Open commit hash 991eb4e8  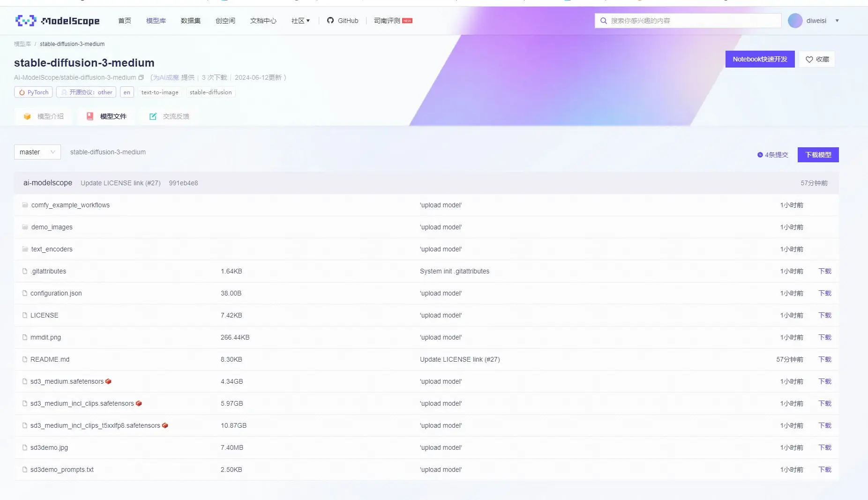coord(183,183)
